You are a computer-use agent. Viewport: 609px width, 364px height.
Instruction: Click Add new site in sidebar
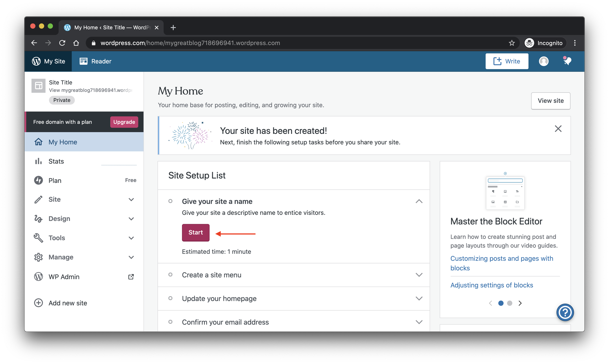pos(84,303)
